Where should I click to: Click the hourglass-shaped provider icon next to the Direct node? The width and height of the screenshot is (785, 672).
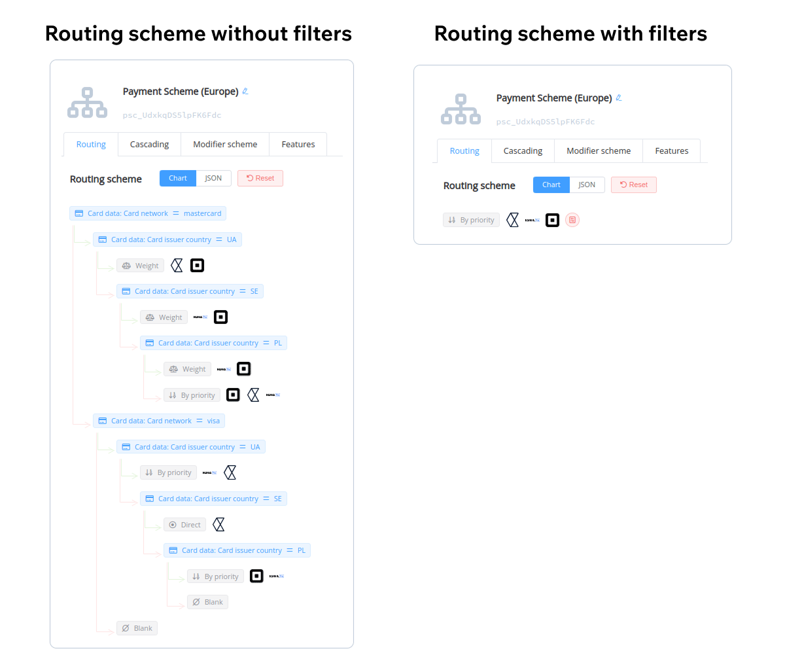coord(218,524)
